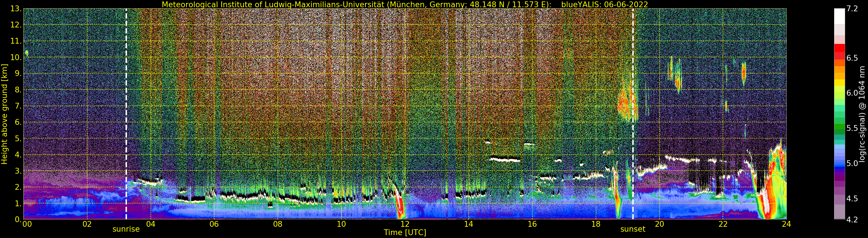The image size is (868, 238).
Task: Click height axis tick '6.' on the y-axis
Action: click(x=18, y=122)
